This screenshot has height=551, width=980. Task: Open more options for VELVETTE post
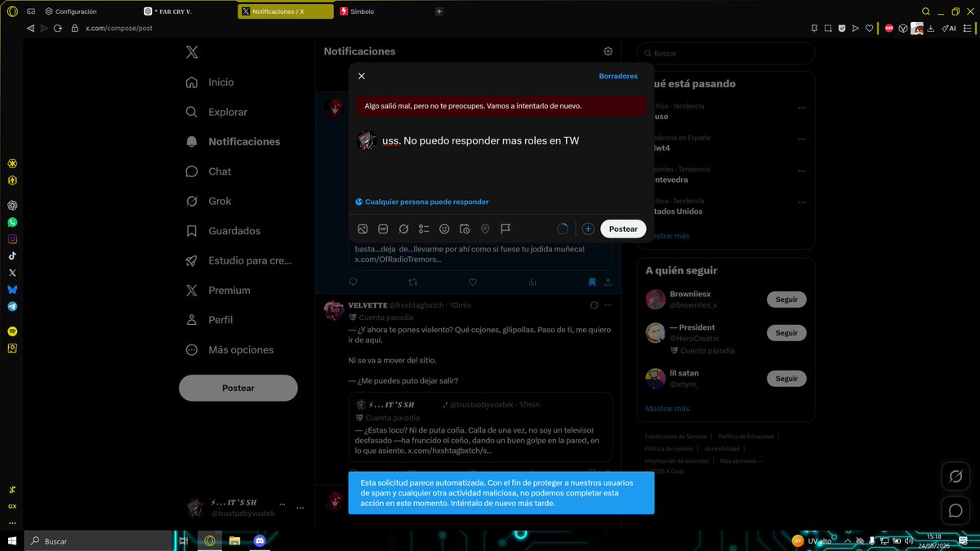point(608,304)
